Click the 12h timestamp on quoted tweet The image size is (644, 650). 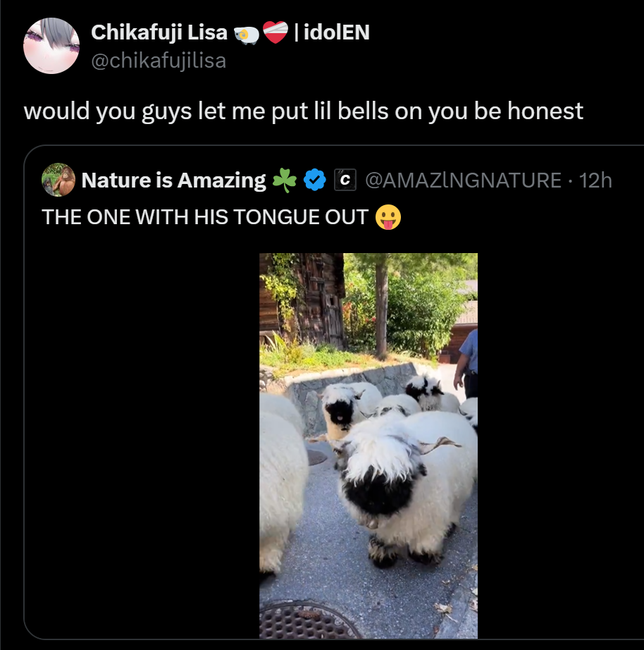coord(595,180)
